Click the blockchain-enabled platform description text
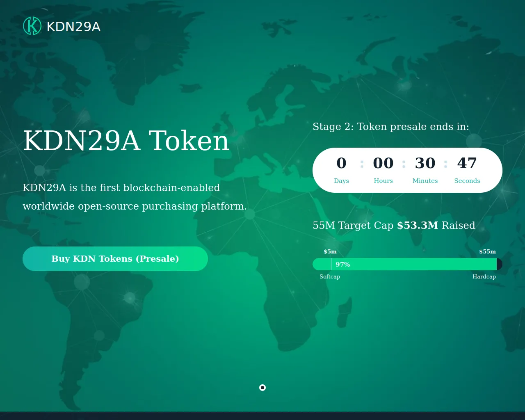The height and width of the screenshot is (420, 525). pos(135,197)
